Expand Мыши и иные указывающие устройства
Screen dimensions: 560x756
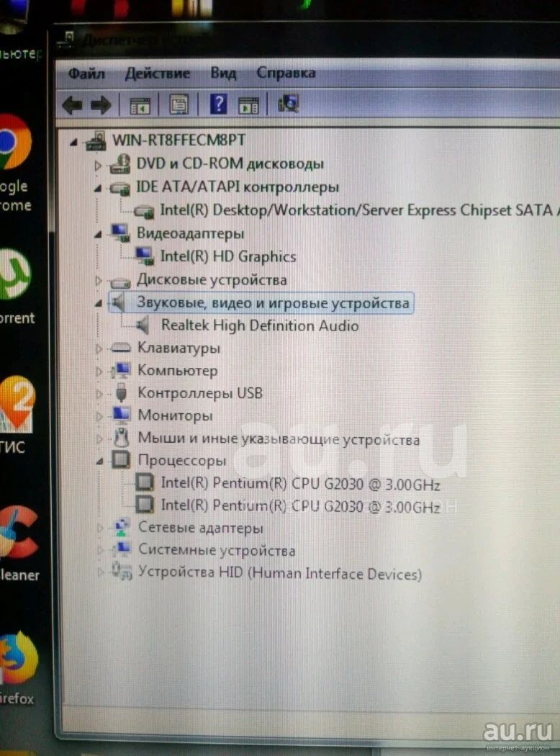point(99,438)
